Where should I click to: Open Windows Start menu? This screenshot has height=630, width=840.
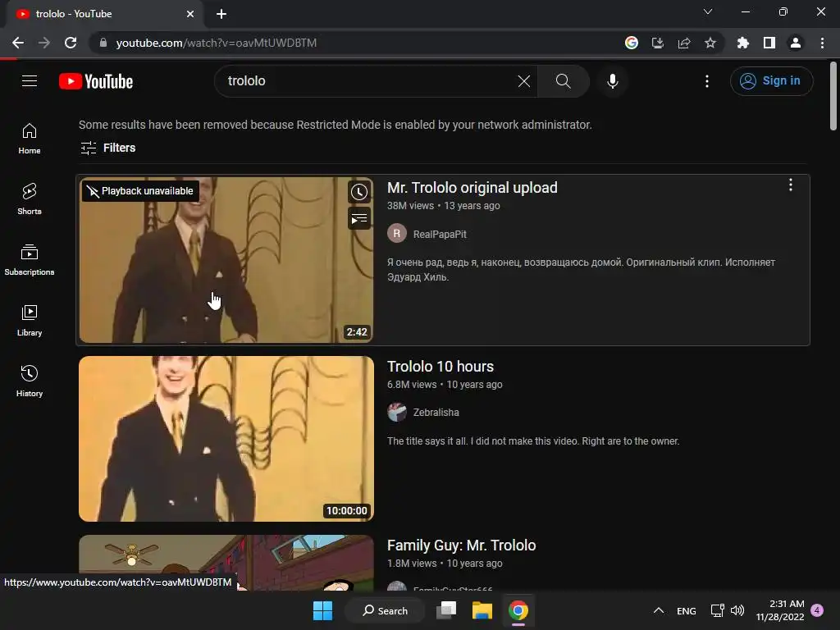(x=322, y=610)
